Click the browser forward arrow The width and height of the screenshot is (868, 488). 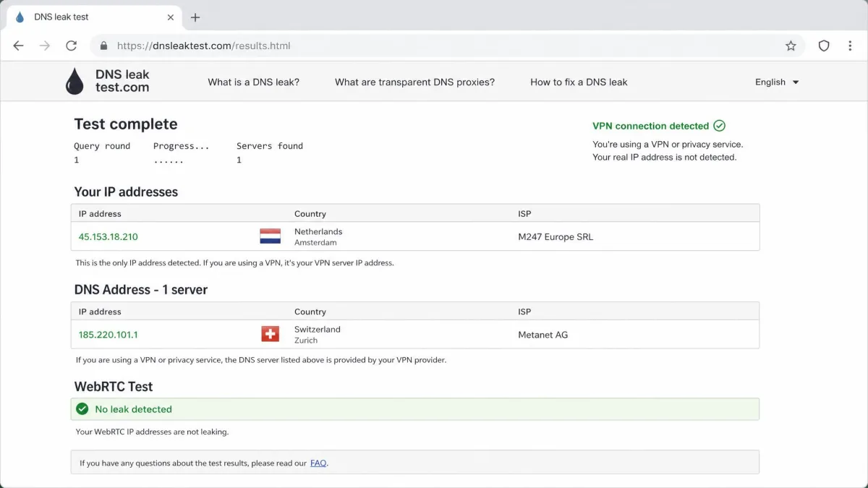pyautogui.click(x=45, y=46)
